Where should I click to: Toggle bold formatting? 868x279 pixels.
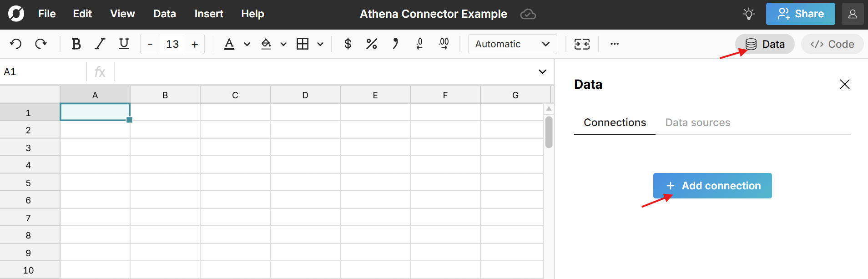[76, 44]
